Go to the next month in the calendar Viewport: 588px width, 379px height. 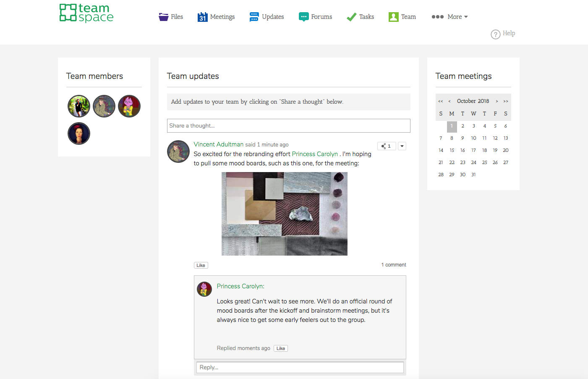(x=497, y=101)
